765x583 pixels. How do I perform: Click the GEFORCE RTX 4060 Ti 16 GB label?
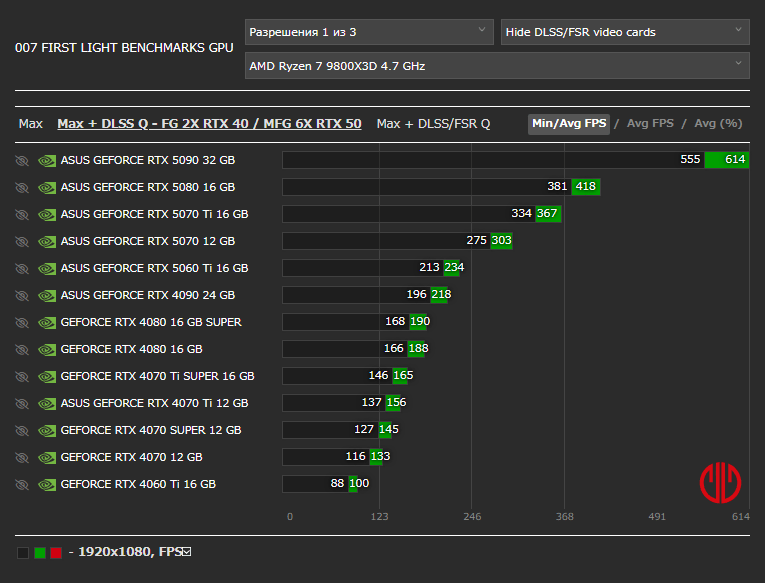coord(138,484)
